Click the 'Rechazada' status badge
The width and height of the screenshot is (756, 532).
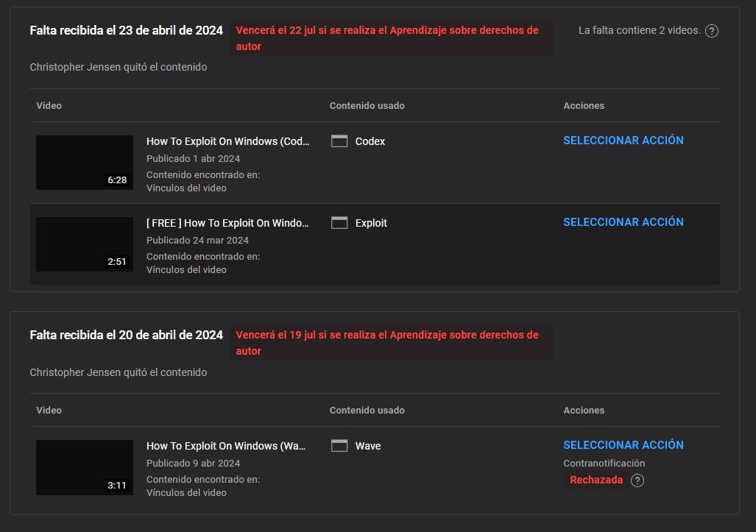[x=596, y=480]
